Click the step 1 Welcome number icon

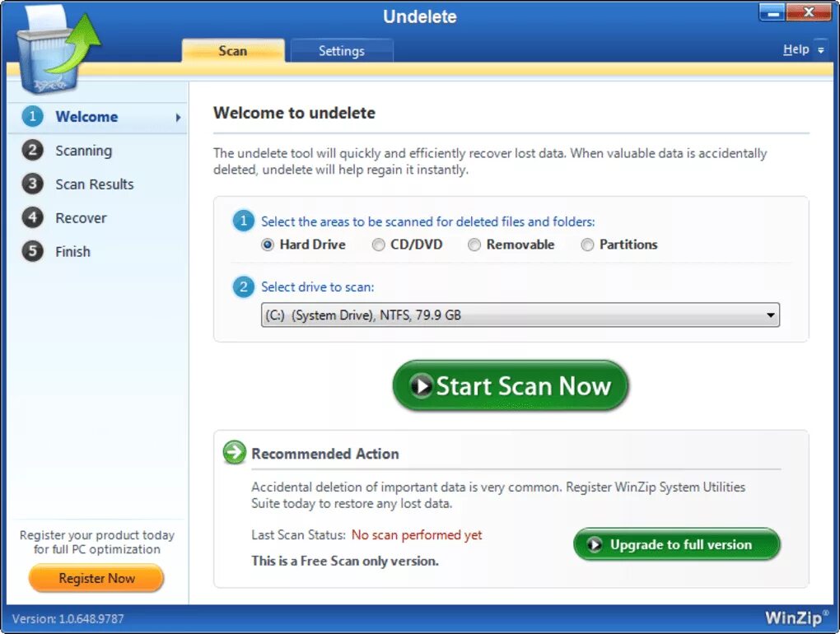[x=33, y=116]
